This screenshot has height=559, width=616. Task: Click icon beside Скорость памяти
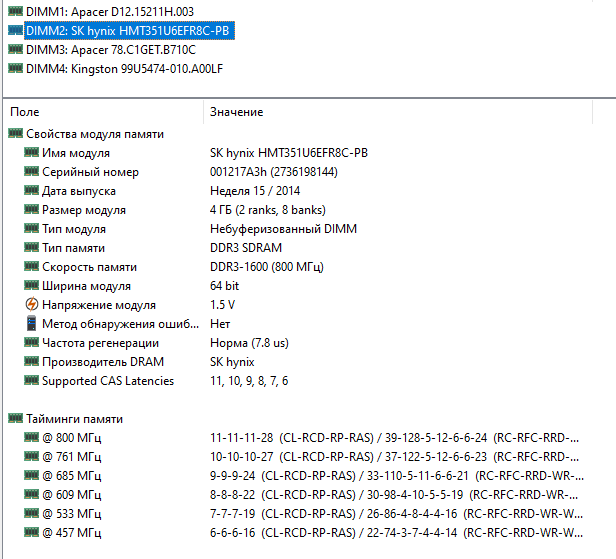coord(31,266)
